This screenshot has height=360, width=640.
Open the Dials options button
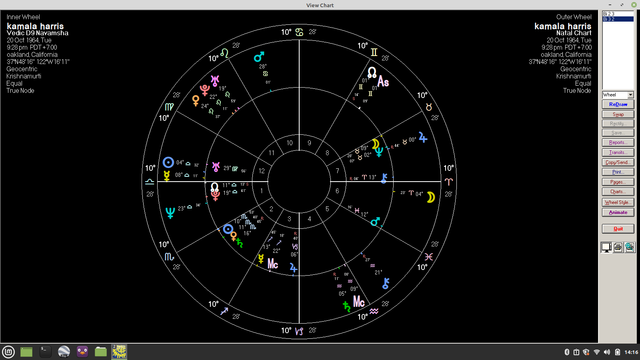point(618,191)
